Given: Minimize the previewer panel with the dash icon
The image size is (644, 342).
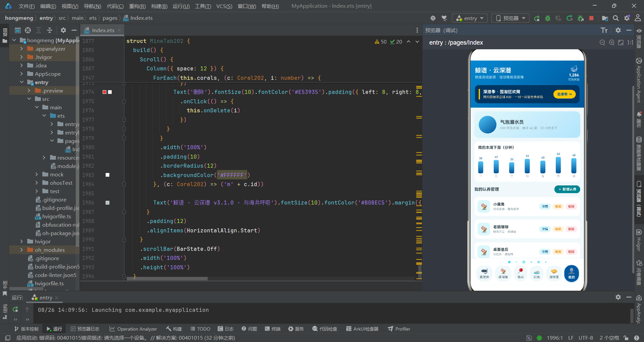Looking at the screenshot, I should (629, 30).
